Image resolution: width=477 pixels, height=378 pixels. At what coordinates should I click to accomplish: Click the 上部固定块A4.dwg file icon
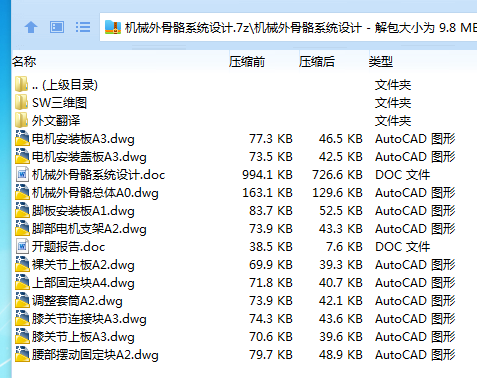(x=22, y=282)
